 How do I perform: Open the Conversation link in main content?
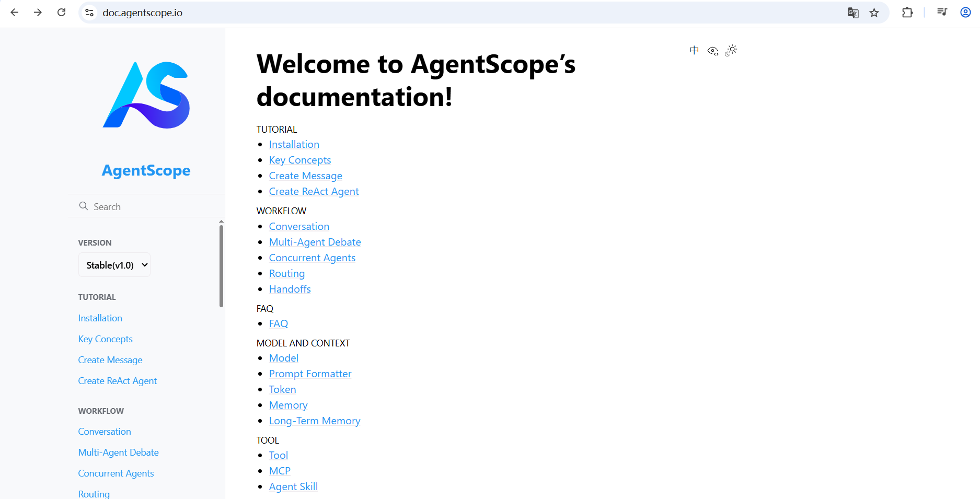tap(299, 226)
